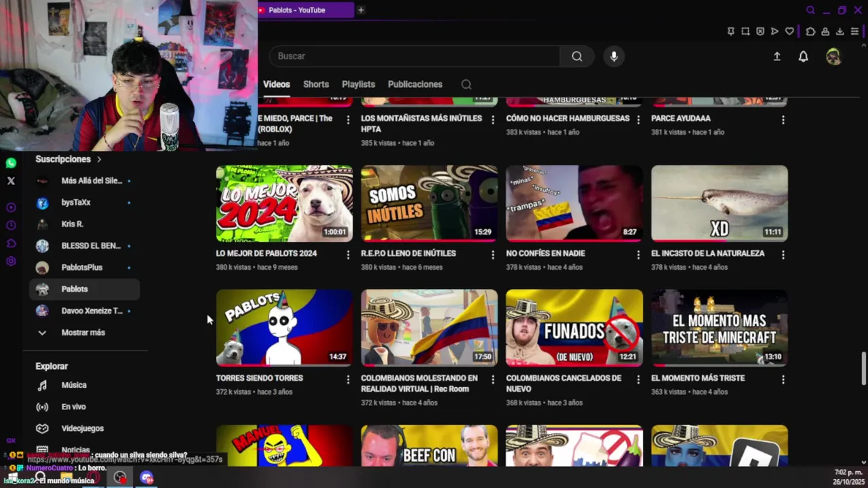Open options menu for TORRES SIENDO TORRES
868x488 pixels.
point(348,380)
